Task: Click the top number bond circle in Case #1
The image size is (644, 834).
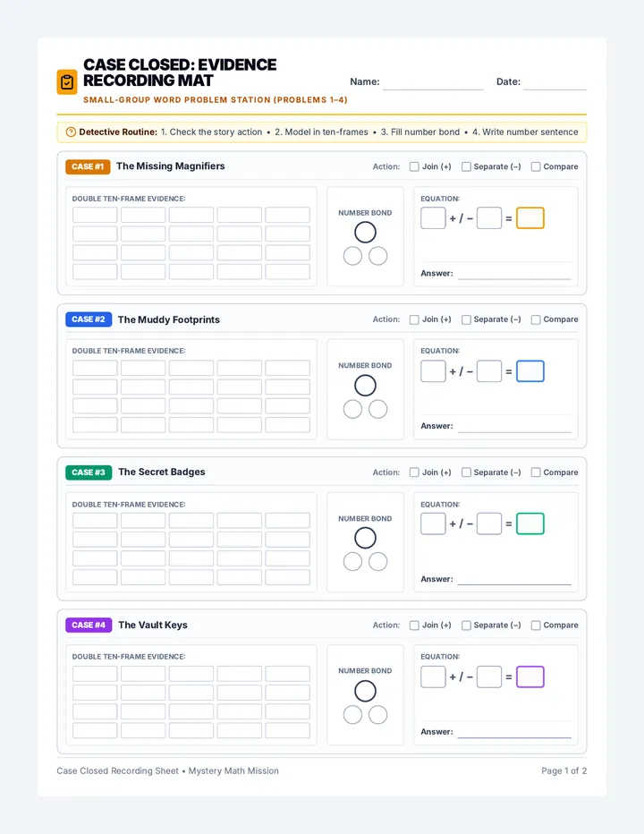Action: 365,233
